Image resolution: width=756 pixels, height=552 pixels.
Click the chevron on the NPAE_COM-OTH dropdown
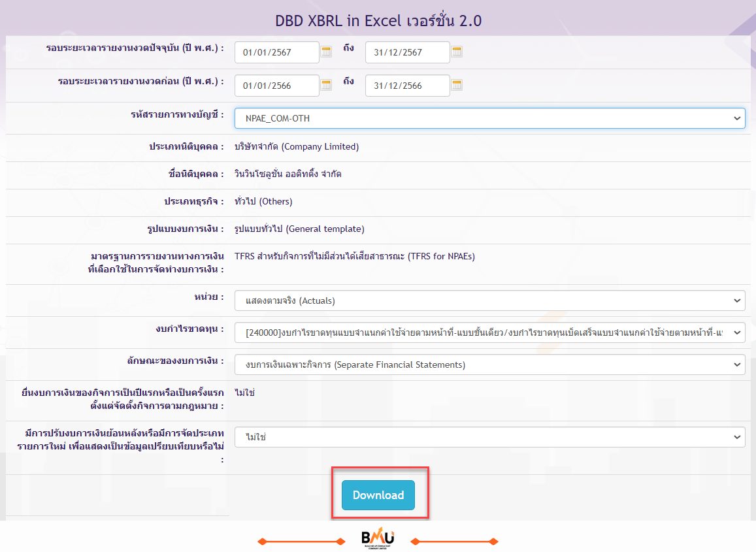[737, 118]
